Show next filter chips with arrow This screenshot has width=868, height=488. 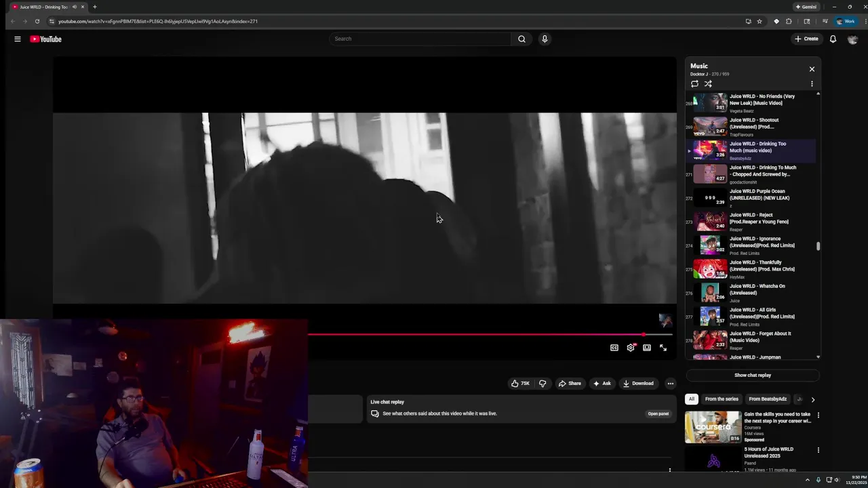coord(812,400)
